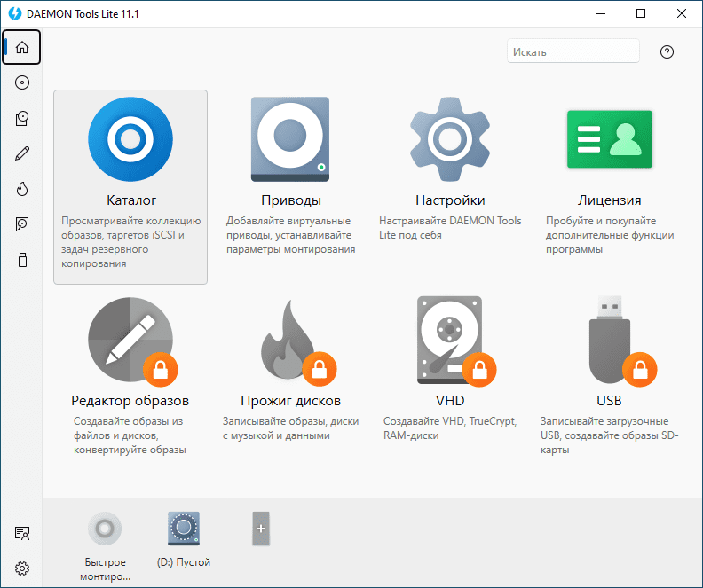Click description 'Записывайте загрузочные USB'

point(609,435)
